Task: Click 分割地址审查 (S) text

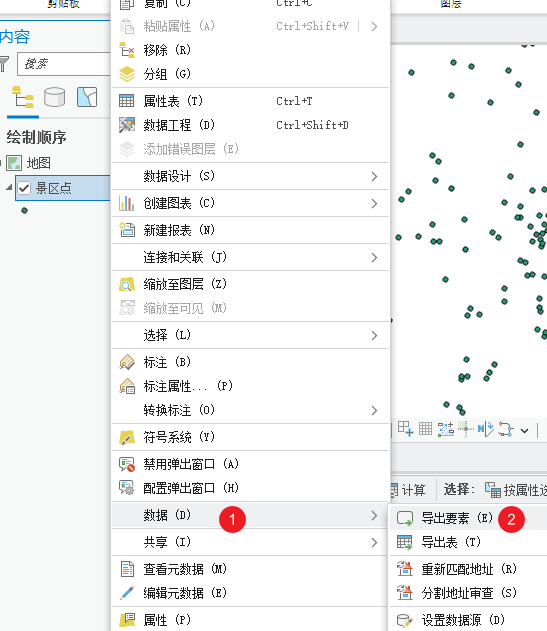Action: click(469, 593)
